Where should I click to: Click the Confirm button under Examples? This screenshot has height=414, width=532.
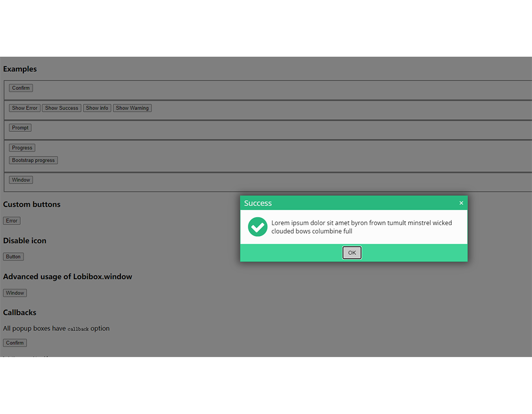tap(21, 88)
